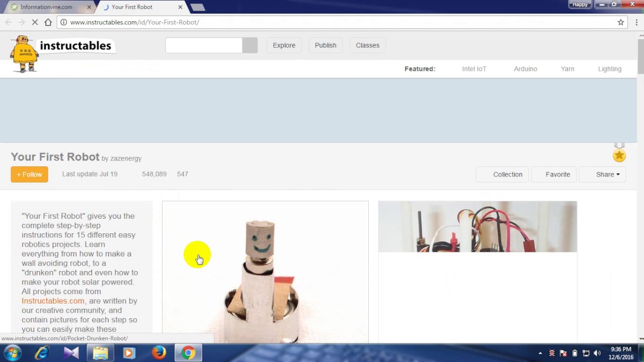Open network status tray icon
This screenshot has height=362, width=644.
586,353
